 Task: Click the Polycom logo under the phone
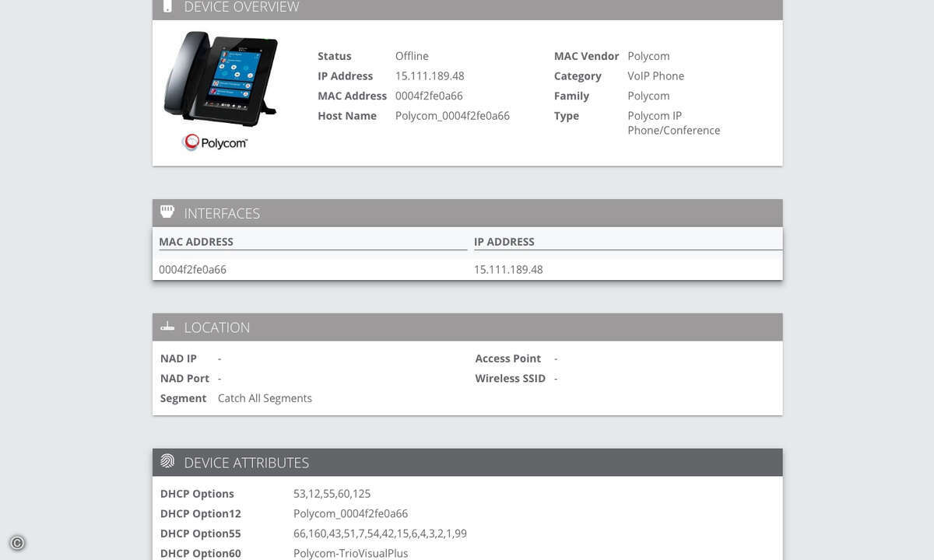(x=215, y=142)
